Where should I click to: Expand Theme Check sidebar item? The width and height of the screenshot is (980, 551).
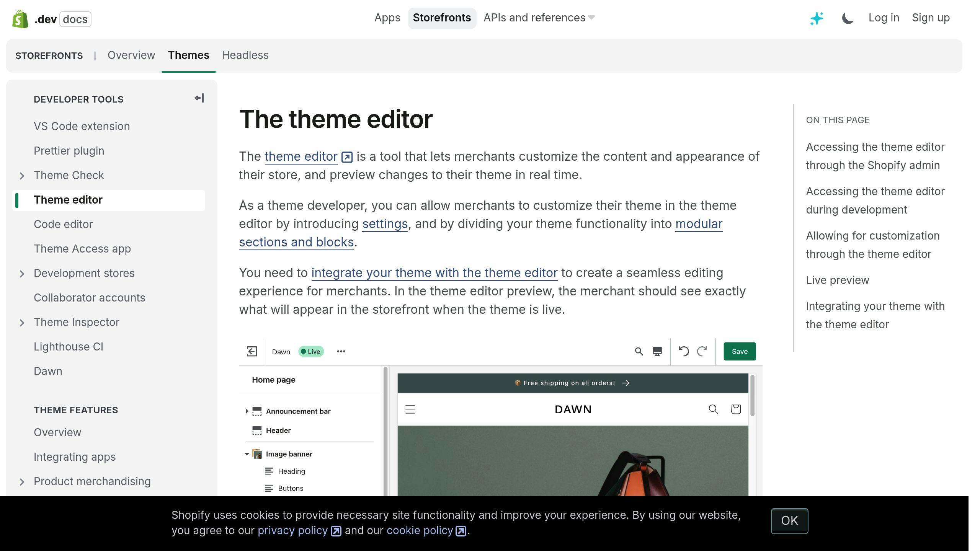tap(22, 176)
